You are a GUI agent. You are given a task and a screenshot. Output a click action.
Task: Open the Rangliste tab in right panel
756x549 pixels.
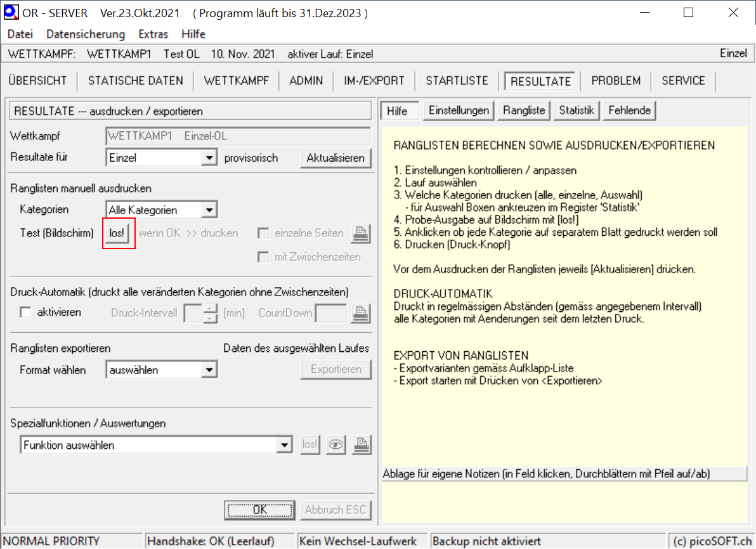[x=524, y=110]
